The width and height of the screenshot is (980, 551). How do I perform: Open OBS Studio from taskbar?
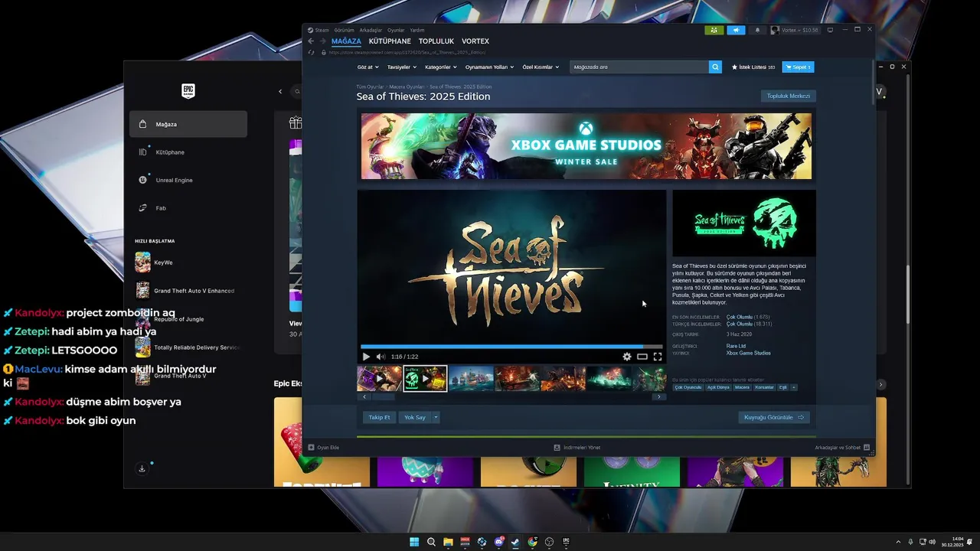coord(549,542)
